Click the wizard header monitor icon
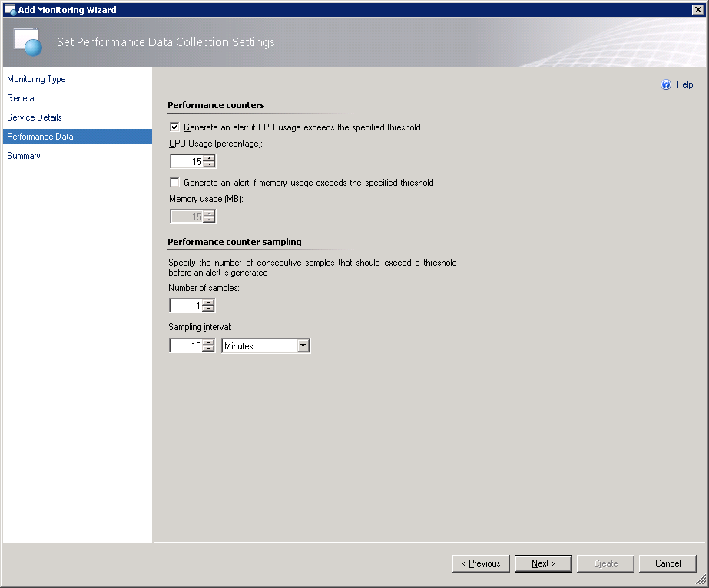The width and height of the screenshot is (709, 588). 28,41
